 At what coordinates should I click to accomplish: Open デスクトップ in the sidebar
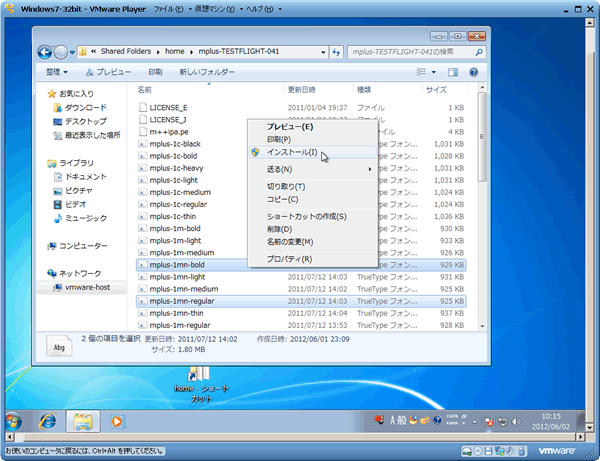(x=80, y=121)
